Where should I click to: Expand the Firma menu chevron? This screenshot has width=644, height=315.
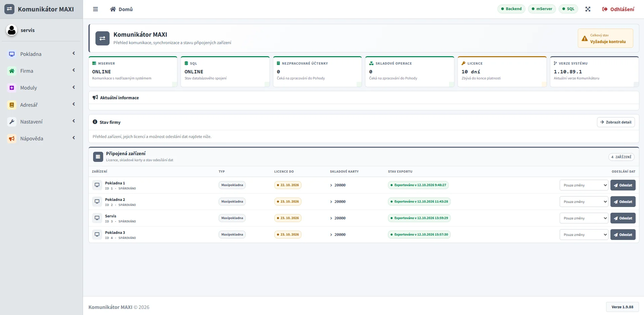coord(74,70)
